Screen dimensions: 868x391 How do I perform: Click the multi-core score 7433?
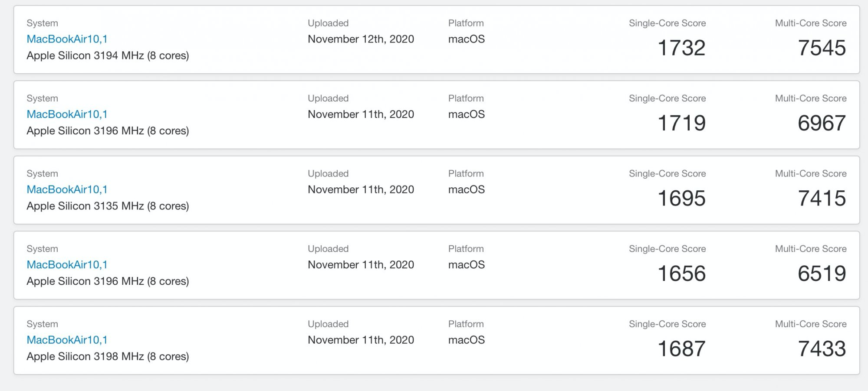coord(822,349)
